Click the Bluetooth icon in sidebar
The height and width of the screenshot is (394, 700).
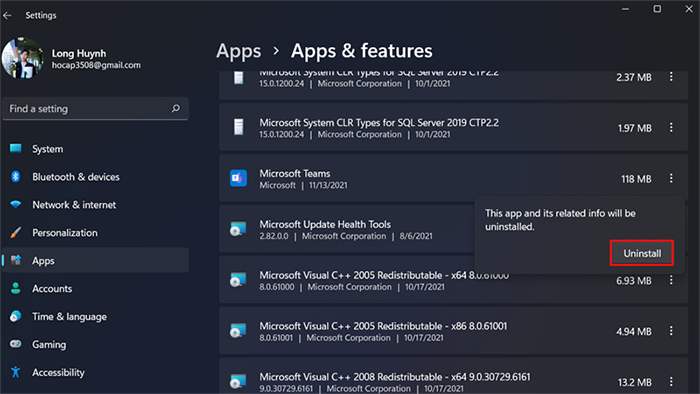16,177
